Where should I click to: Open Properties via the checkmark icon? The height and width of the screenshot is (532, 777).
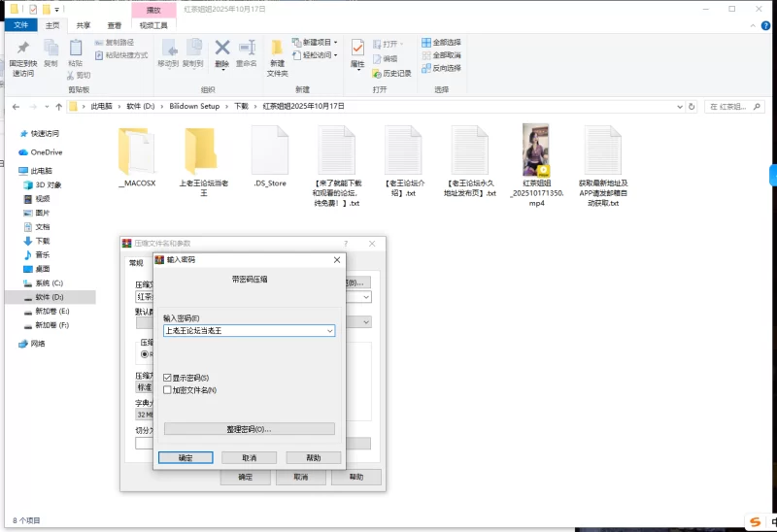(x=357, y=48)
